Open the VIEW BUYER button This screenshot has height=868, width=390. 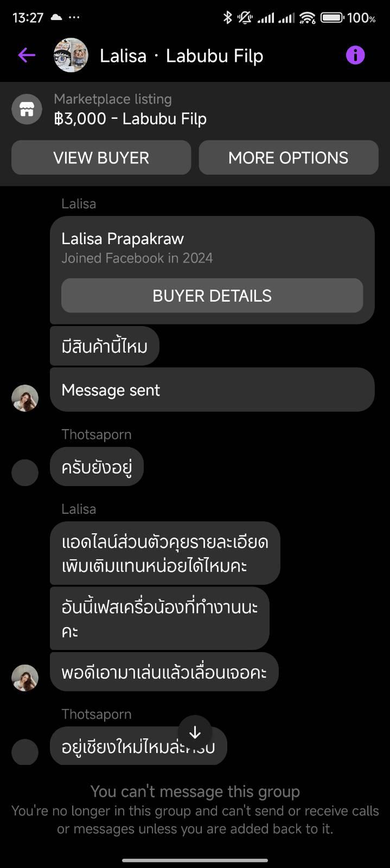pos(101,157)
